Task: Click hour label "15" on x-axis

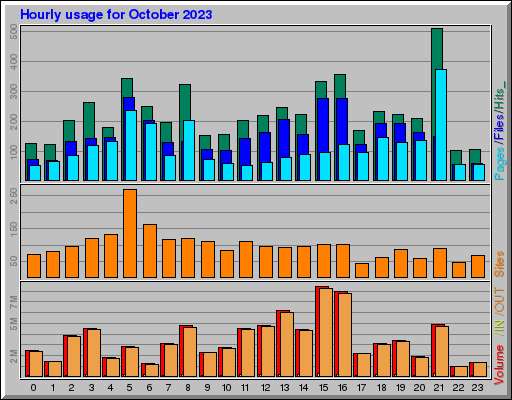Action: (x=323, y=388)
